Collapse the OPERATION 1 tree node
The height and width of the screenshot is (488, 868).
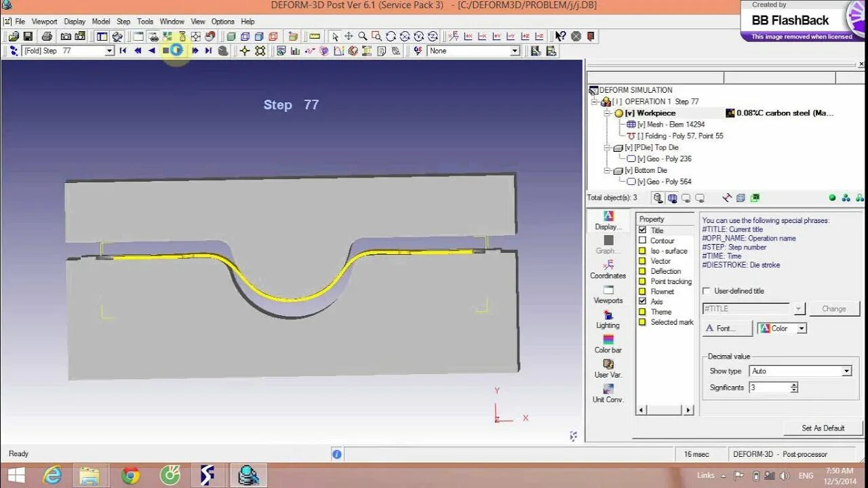595,102
